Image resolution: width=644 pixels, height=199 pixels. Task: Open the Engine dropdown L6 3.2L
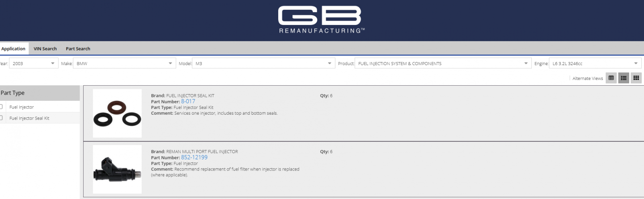595,63
